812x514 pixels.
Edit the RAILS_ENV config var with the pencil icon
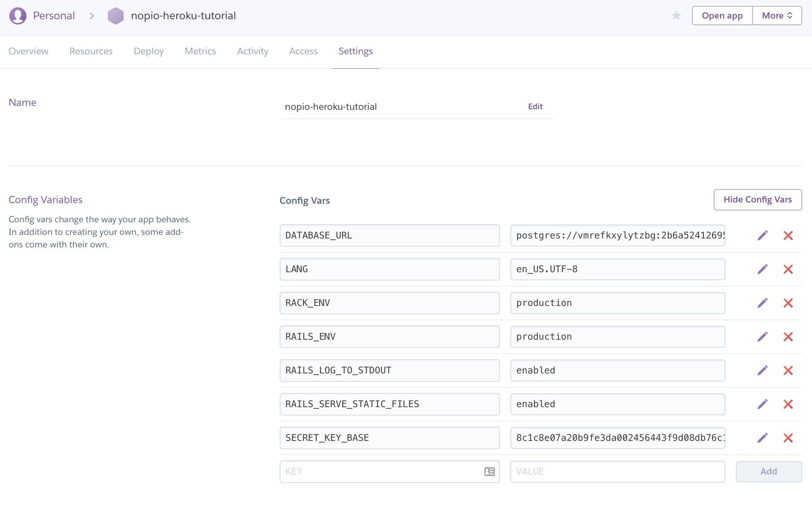tap(762, 336)
